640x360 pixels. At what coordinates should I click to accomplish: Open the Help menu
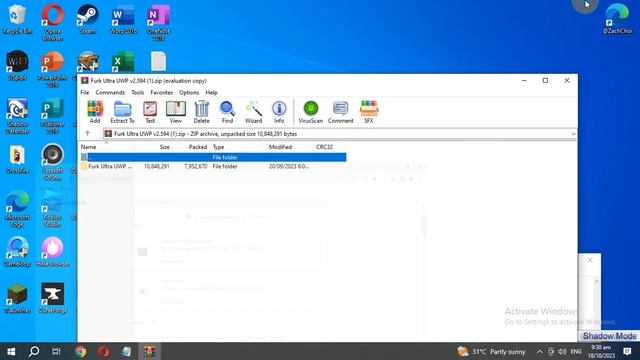tap(211, 93)
